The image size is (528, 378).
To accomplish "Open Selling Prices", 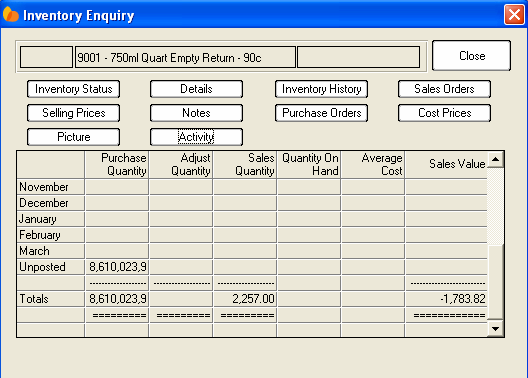I will pyautogui.click(x=73, y=113).
